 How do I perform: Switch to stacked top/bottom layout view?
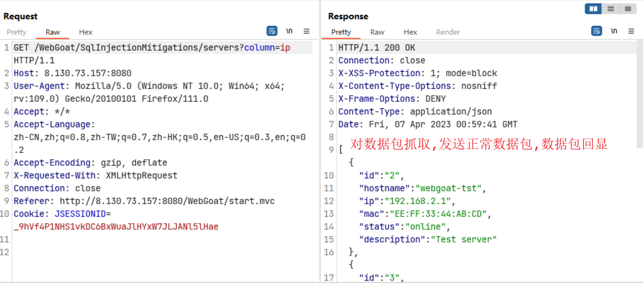tap(610, 9)
